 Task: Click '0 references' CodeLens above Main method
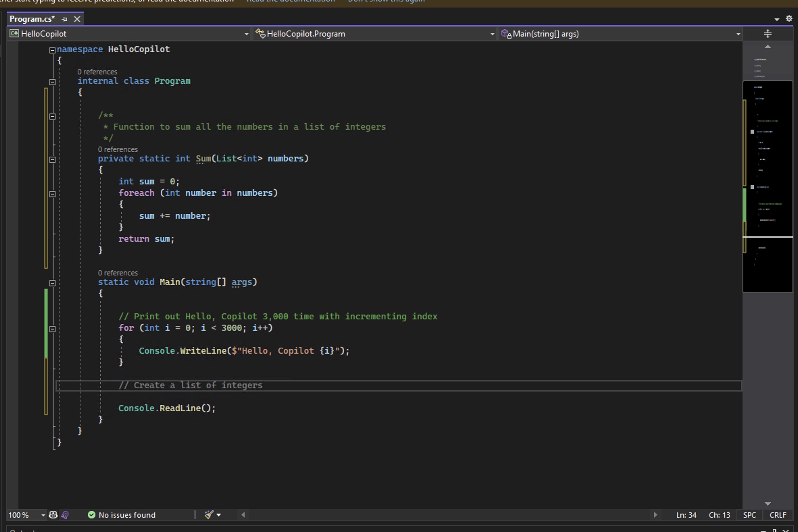(118, 273)
